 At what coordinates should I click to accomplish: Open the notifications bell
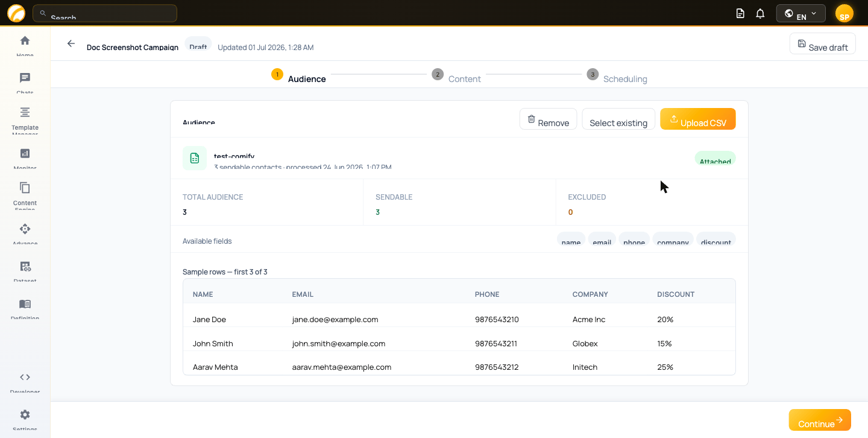[760, 13]
